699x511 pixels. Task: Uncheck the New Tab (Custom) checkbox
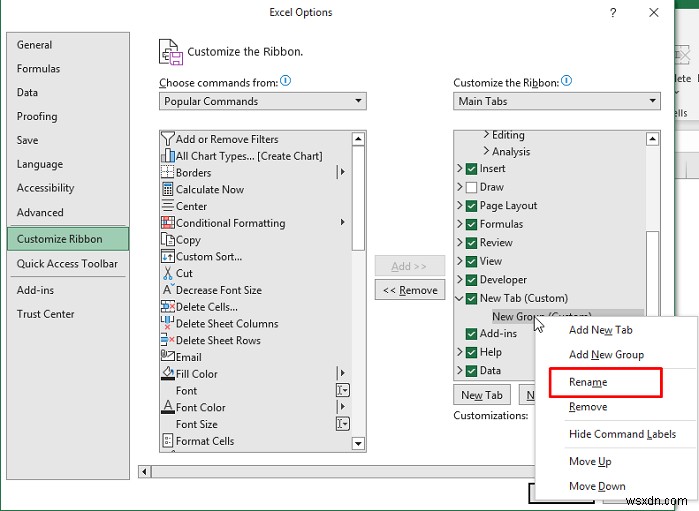pyautogui.click(x=471, y=298)
